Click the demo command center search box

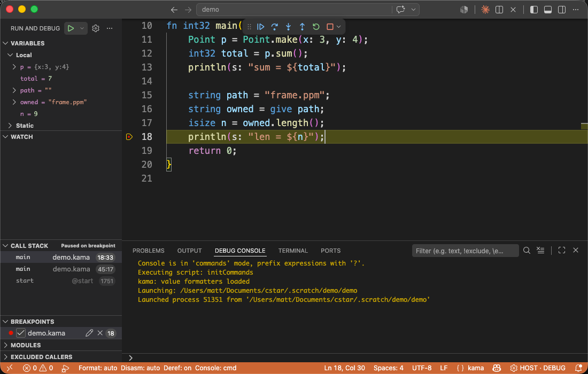coord(294,10)
